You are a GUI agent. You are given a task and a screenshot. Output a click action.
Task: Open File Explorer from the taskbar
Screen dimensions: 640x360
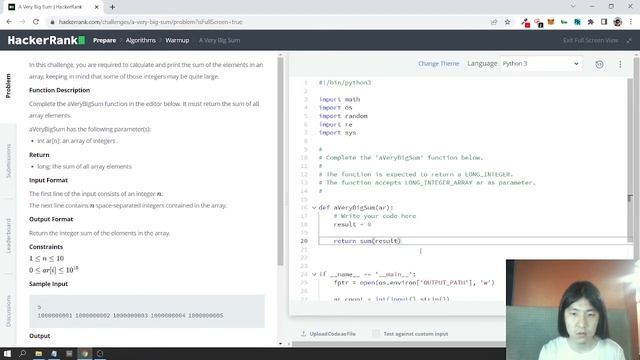coord(39,353)
